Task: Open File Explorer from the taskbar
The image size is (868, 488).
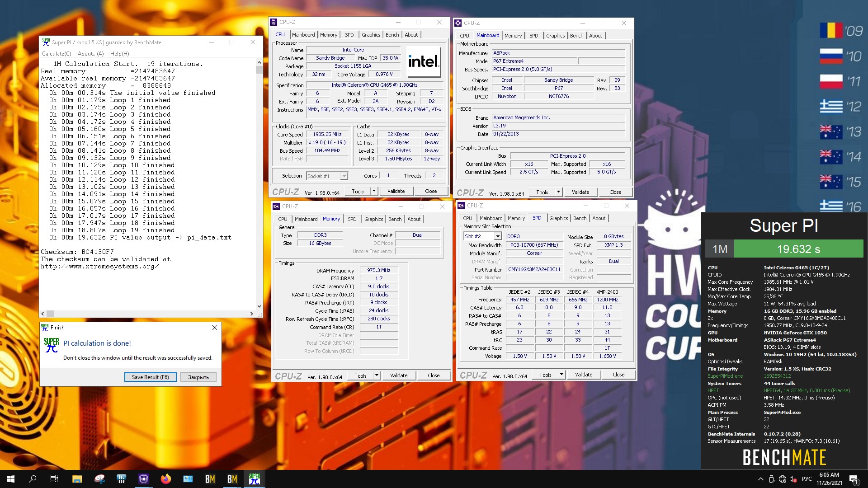Action: [77, 479]
